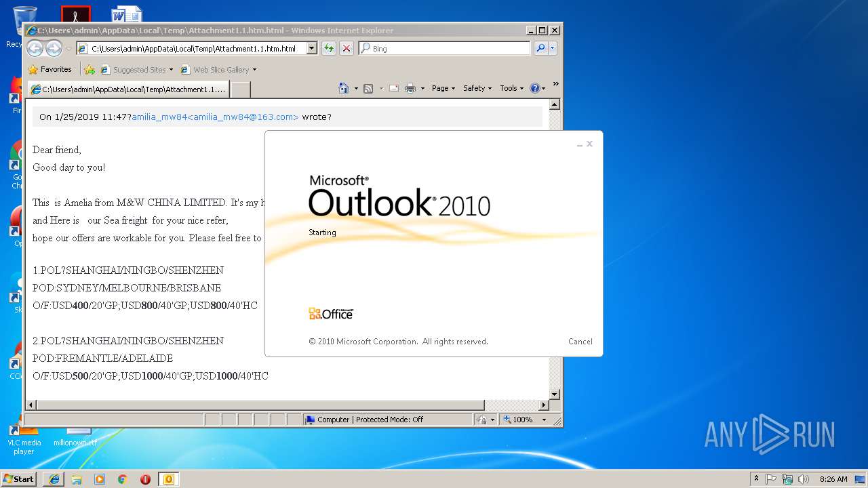Go back using the IE back arrow
The image size is (868, 488).
35,48
